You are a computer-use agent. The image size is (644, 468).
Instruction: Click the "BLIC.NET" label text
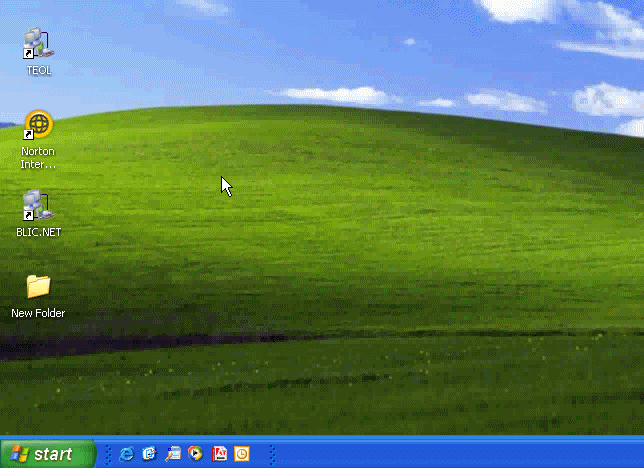[38, 232]
